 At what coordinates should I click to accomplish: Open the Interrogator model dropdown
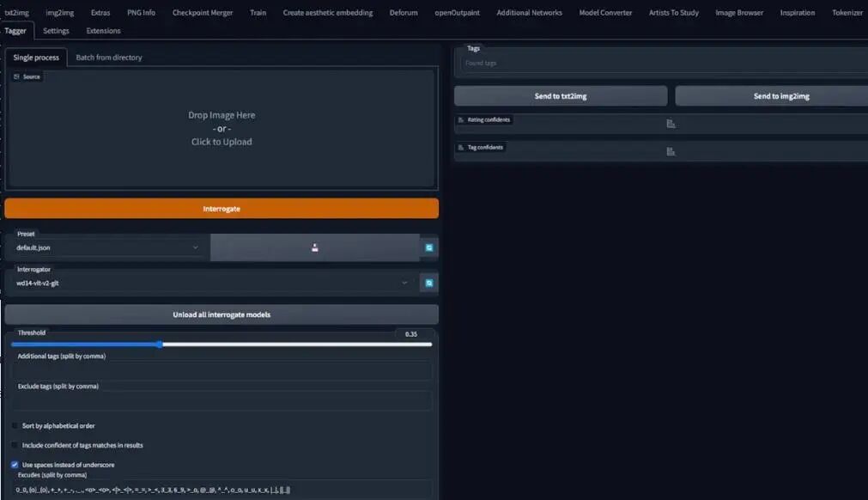[212, 283]
